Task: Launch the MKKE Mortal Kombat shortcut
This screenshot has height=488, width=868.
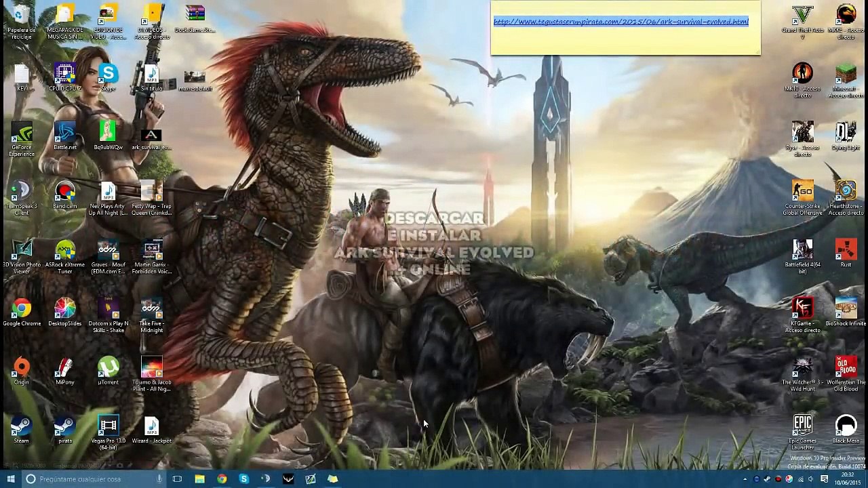Action: 846,22
